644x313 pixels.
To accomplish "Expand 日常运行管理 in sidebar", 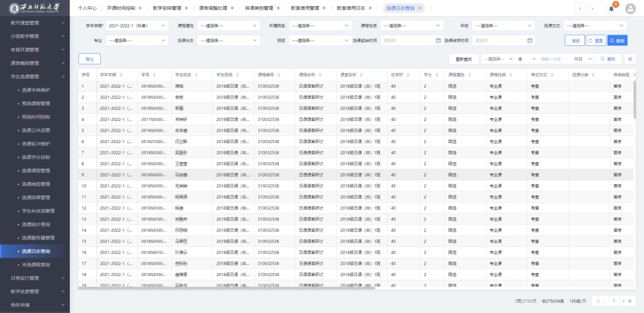I will click(x=35, y=278).
